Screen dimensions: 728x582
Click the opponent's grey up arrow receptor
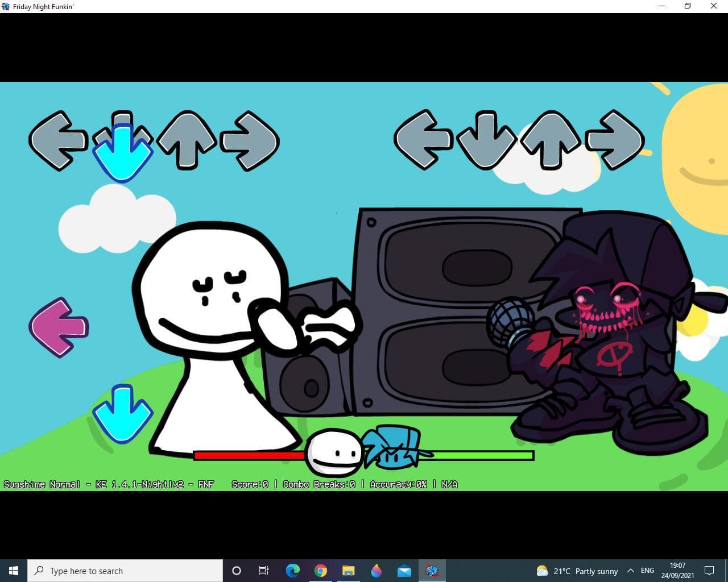tap(187, 140)
